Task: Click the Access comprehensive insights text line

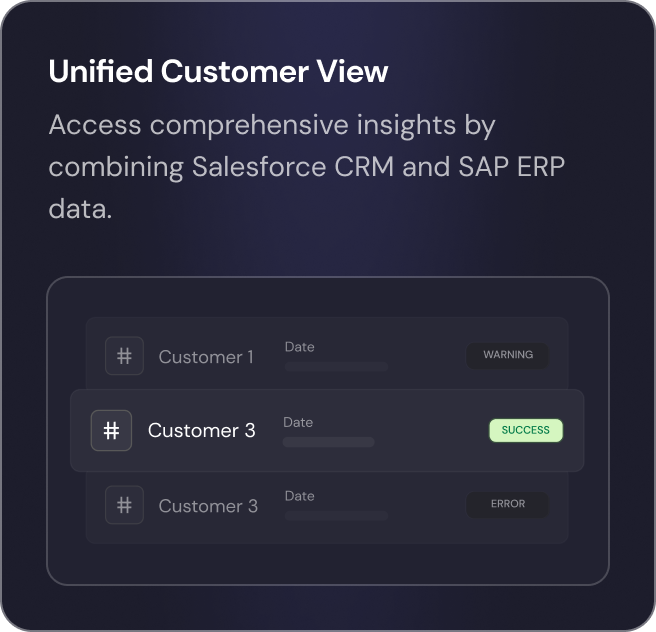Action: coord(272,125)
